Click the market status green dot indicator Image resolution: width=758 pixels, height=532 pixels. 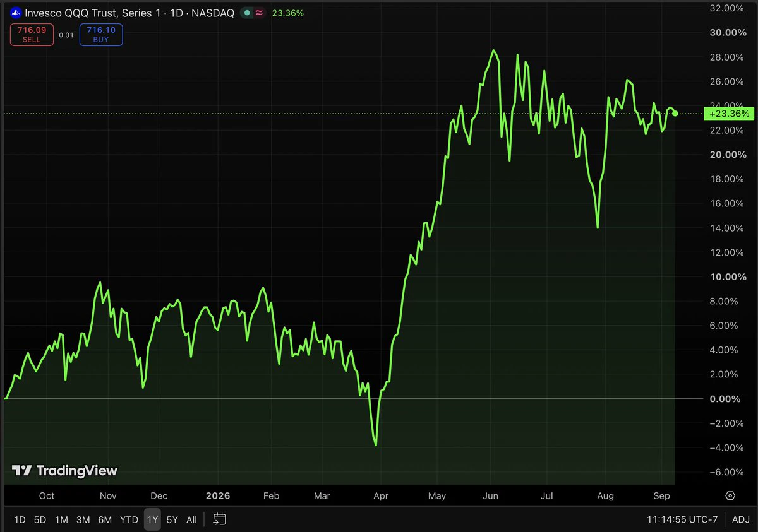point(247,13)
